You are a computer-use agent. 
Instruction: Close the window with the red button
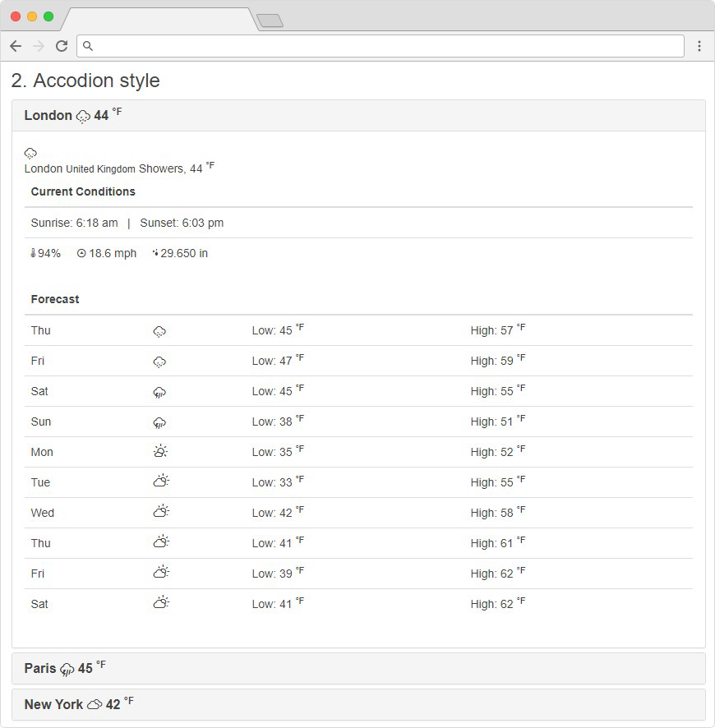tap(16, 16)
